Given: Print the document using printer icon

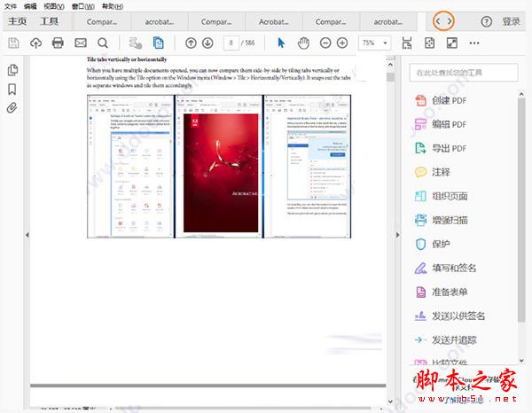Looking at the screenshot, I should [58, 43].
